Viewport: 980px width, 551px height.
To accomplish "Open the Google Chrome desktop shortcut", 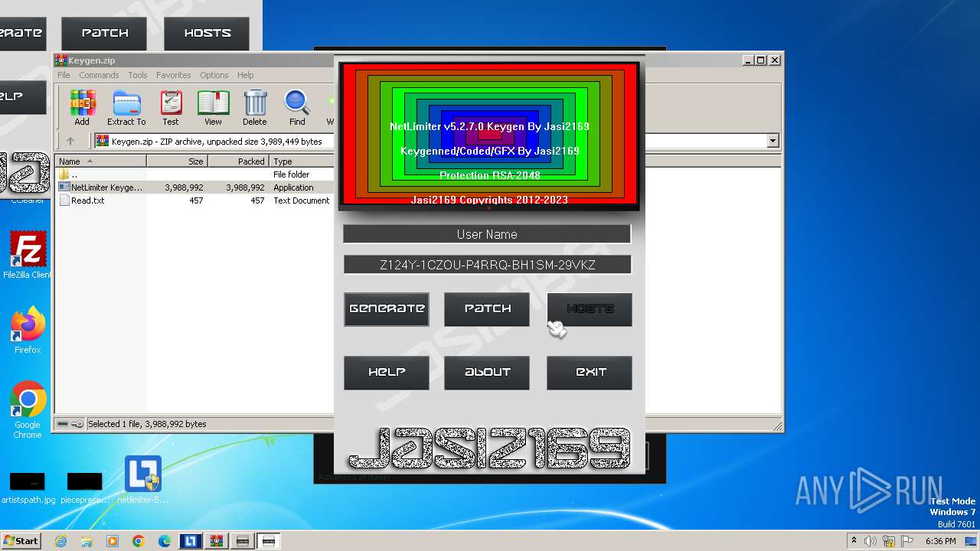I will click(x=28, y=410).
